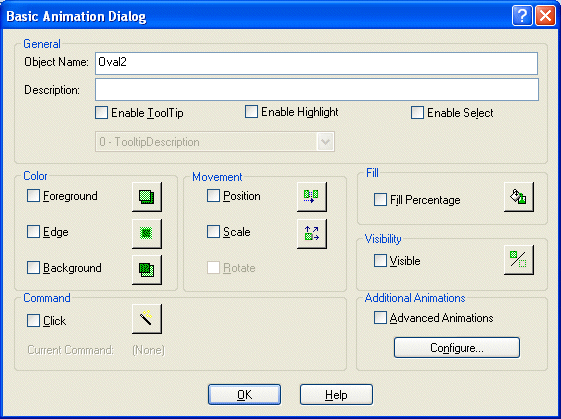561x419 pixels.
Task: Open the Edge color animation expert
Action: point(147,234)
